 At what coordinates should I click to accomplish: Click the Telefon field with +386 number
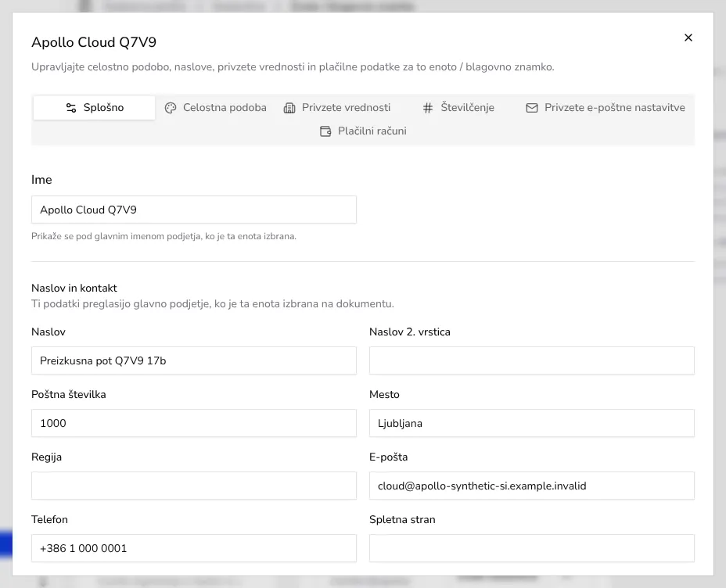pyautogui.click(x=194, y=548)
